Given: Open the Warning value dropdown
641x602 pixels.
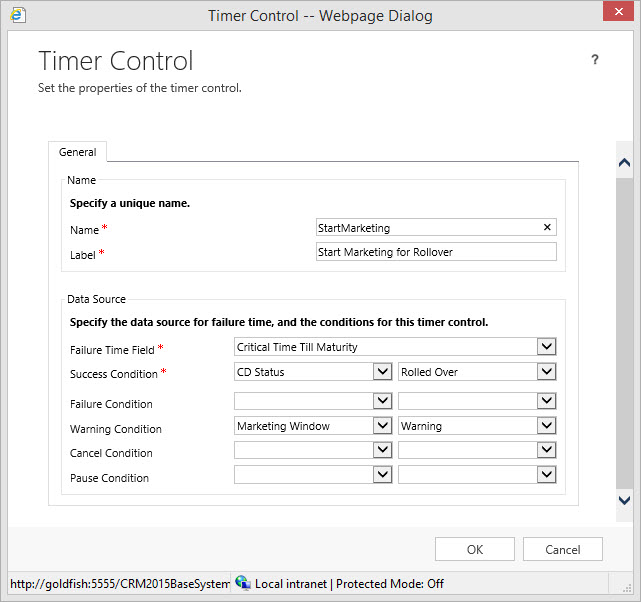Looking at the screenshot, I should coord(546,426).
